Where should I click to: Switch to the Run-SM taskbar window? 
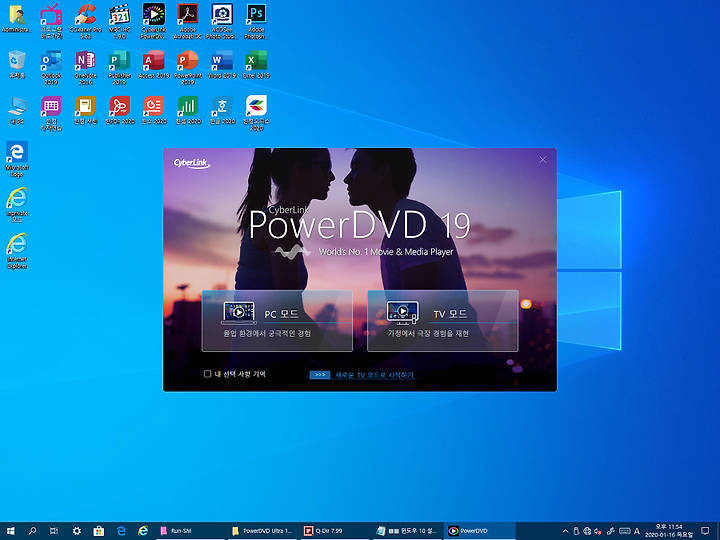190,531
